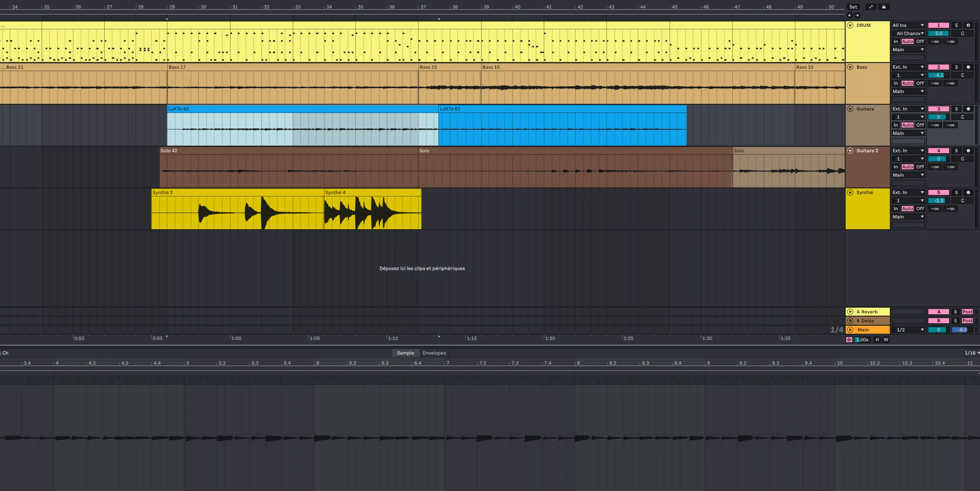Click the 1:10 time ruler marker
The width and height of the screenshot is (980, 491).
coord(393,338)
